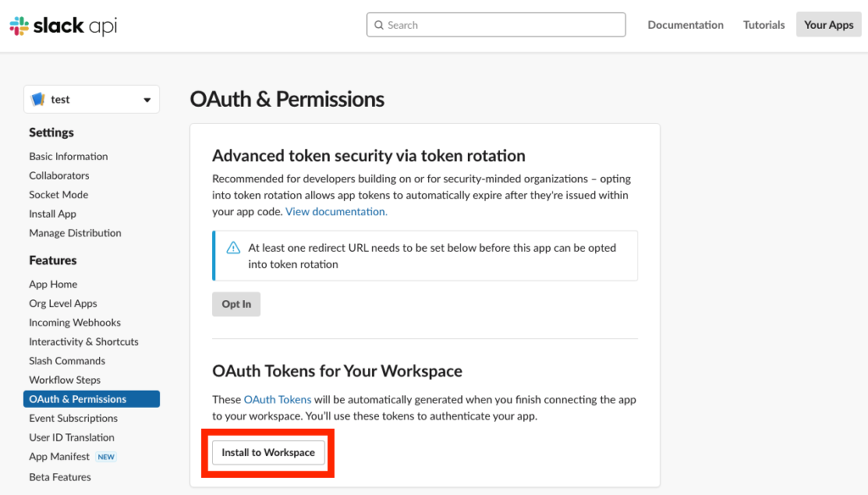Click the Opt In button

(x=236, y=304)
